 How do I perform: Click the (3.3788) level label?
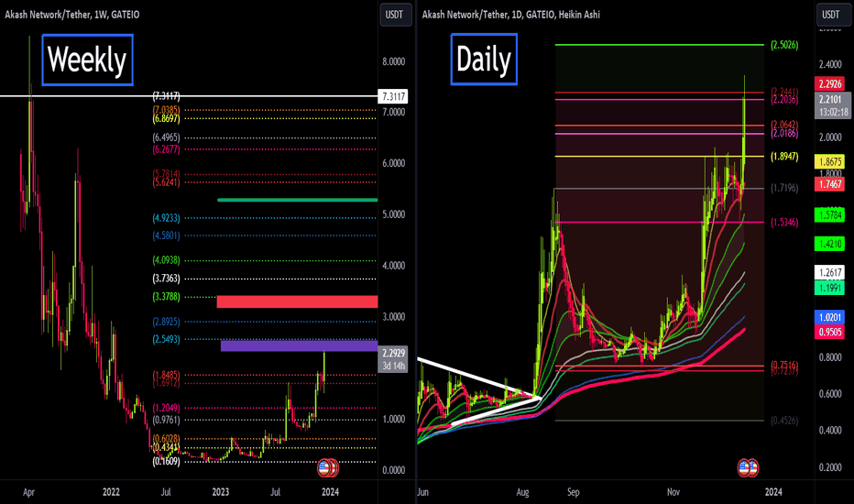[166, 297]
